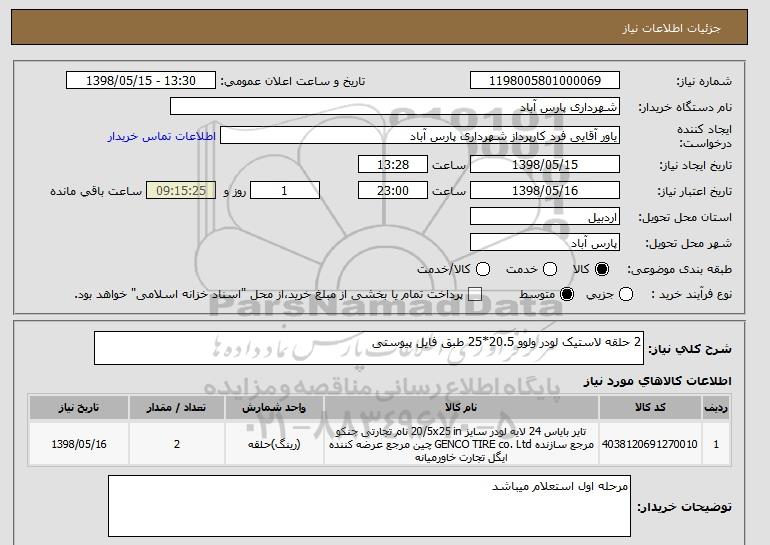This screenshot has height=545, width=770.
Task: Click the نام کالا column header
Action: 461,408
